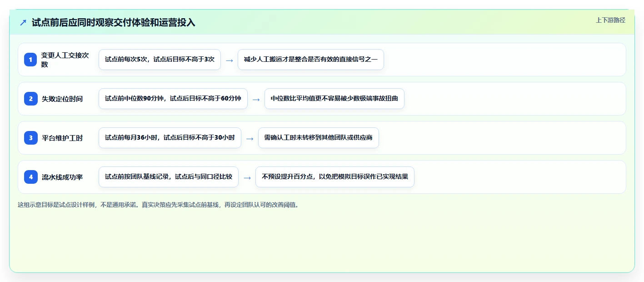This screenshot has height=282, width=644.
Task: Click the box 试点前按团队基线记录，试点后与同口径比较
Action: 169,177
